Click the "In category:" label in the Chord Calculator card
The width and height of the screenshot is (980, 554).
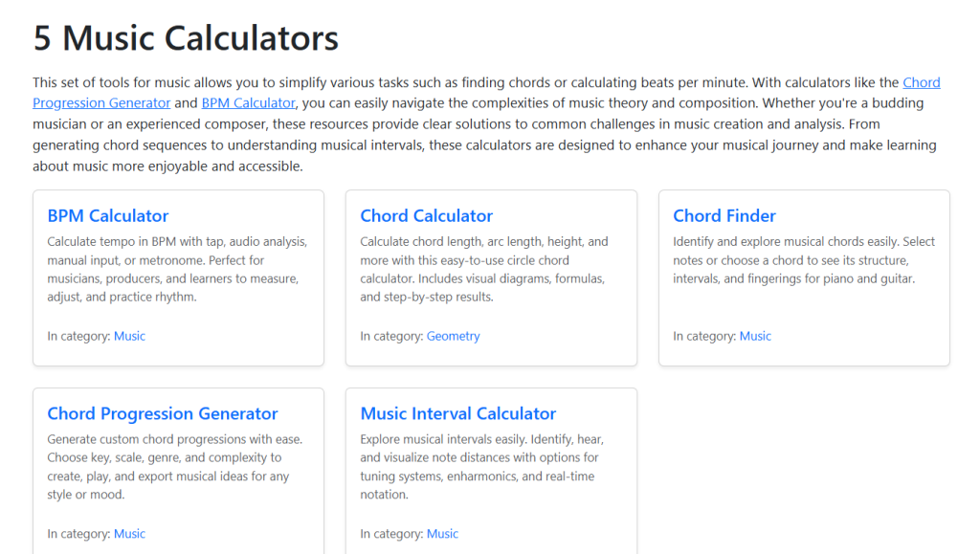click(x=391, y=337)
